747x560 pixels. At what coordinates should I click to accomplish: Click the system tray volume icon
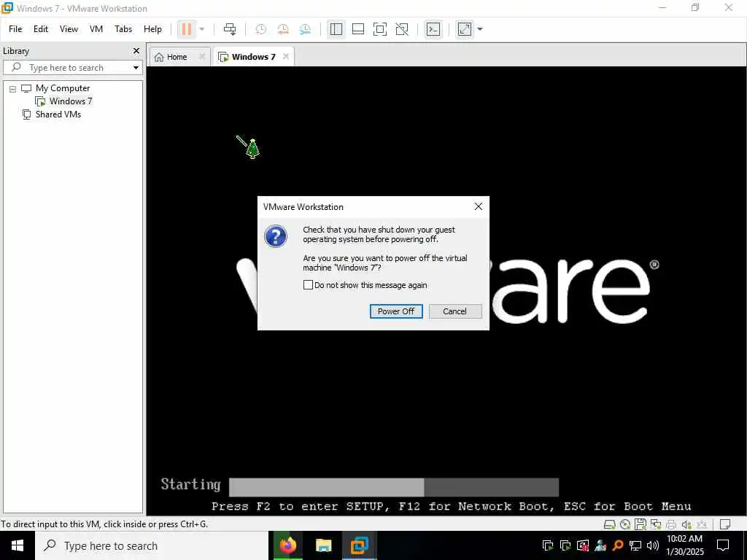coord(653,545)
